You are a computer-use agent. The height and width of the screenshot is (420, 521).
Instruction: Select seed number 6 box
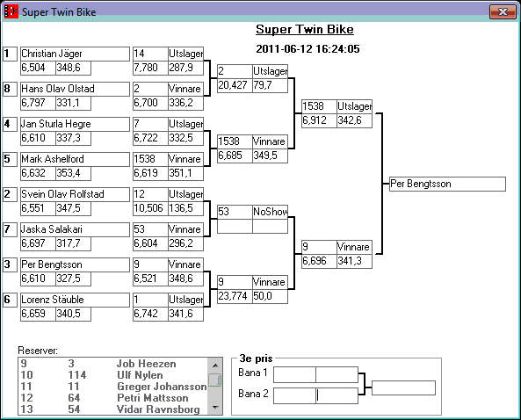click(x=10, y=300)
